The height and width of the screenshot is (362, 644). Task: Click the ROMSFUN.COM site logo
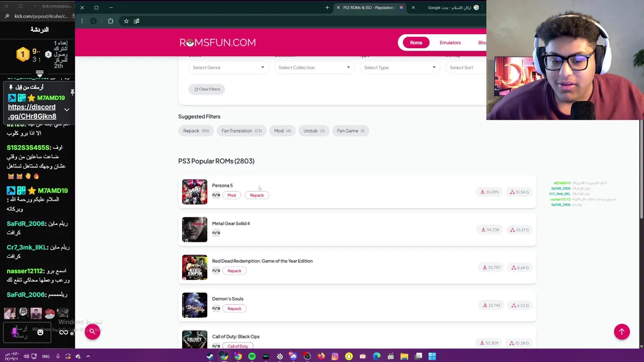(x=217, y=43)
